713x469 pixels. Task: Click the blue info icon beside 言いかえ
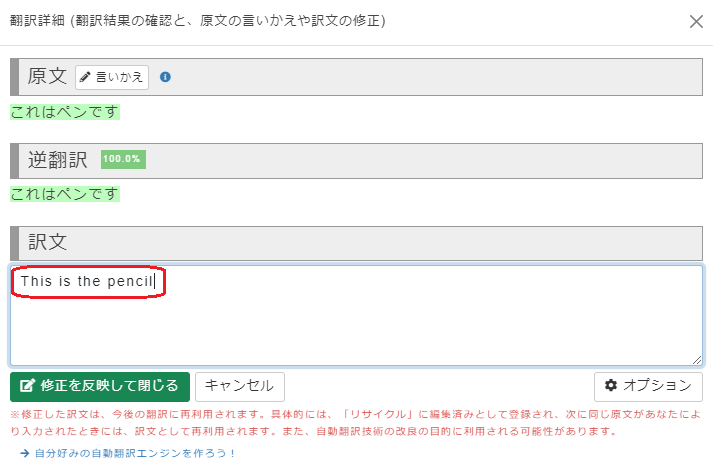[166, 77]
